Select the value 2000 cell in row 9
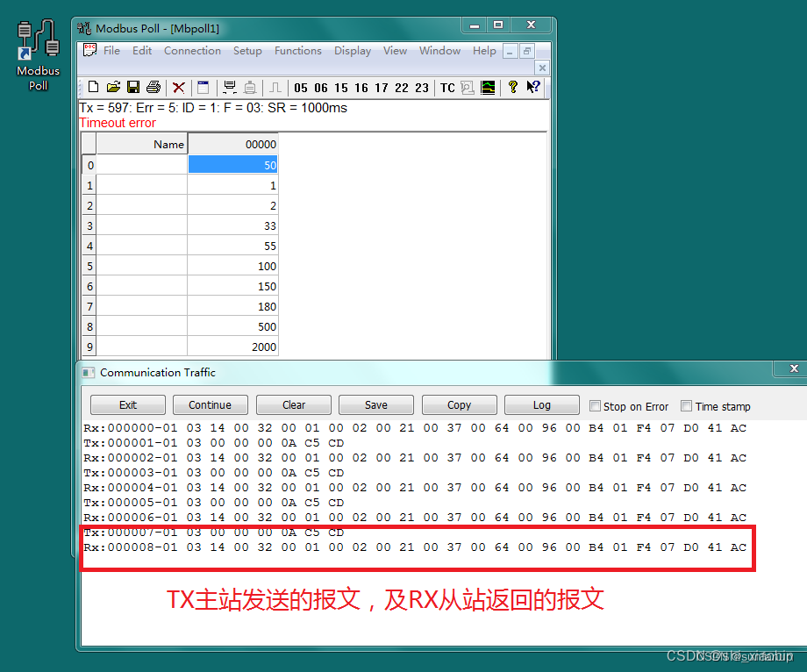This screenshot has width=807, height=672. (x=232, y=347)
